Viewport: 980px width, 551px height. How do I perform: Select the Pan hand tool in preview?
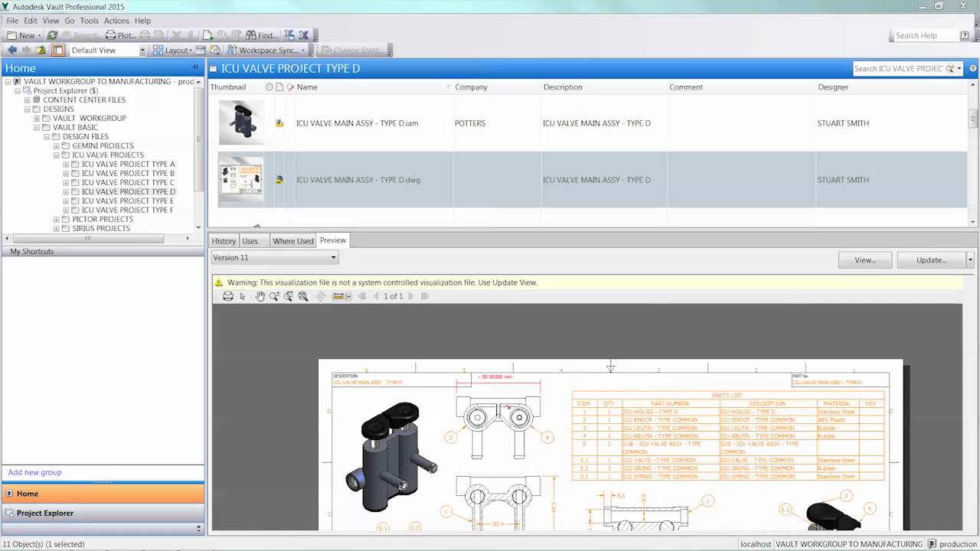point(260,296)
